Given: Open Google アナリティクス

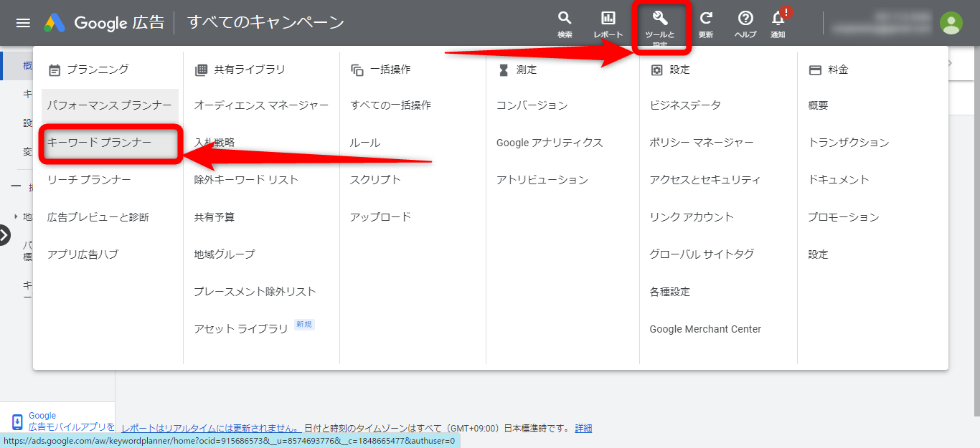Looking at the screenshot, I should click(550, 143).
